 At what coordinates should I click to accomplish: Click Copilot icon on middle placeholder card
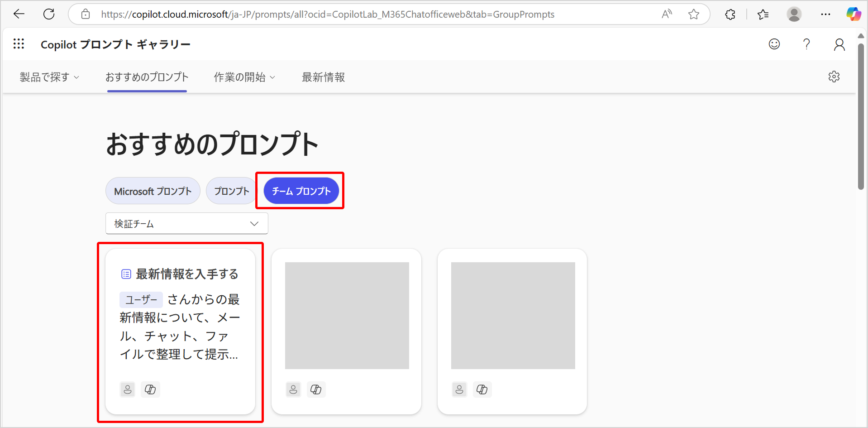[316, 390]
